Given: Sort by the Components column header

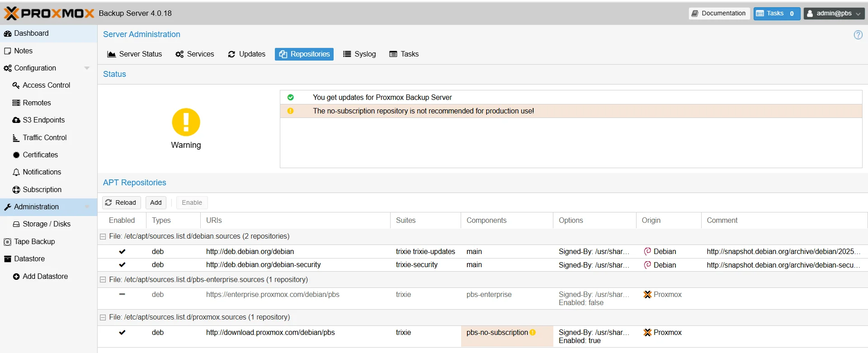Looking at the screenshot, I should click(x=507, y=221).
